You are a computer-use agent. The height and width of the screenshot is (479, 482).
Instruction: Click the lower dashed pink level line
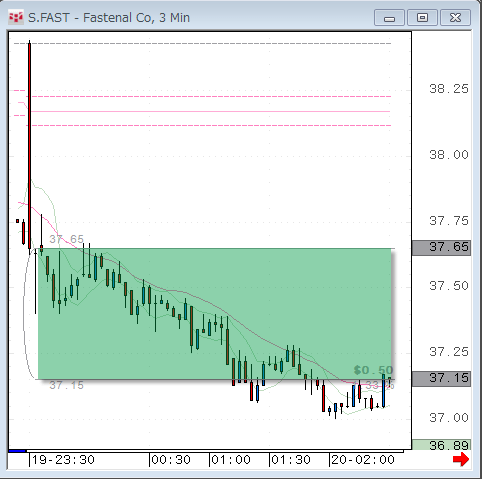click(210, 126)
